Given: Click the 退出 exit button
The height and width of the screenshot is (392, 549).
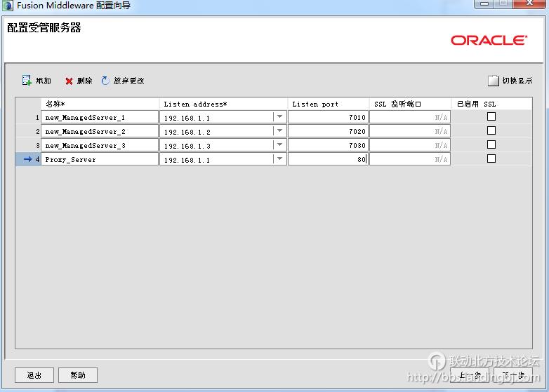Looking at the screenshot, I should click(x=34, y=375).
